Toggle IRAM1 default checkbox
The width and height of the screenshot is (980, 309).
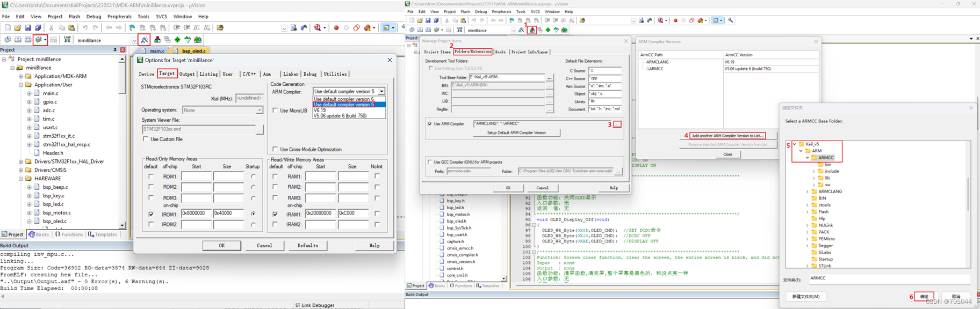(x=275, y=214)
